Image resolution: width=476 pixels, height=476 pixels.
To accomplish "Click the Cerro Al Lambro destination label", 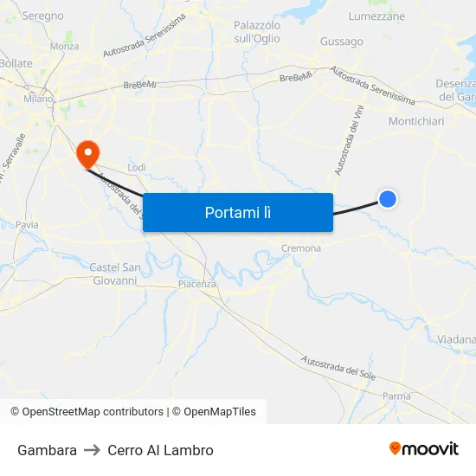I will (160, 450).
